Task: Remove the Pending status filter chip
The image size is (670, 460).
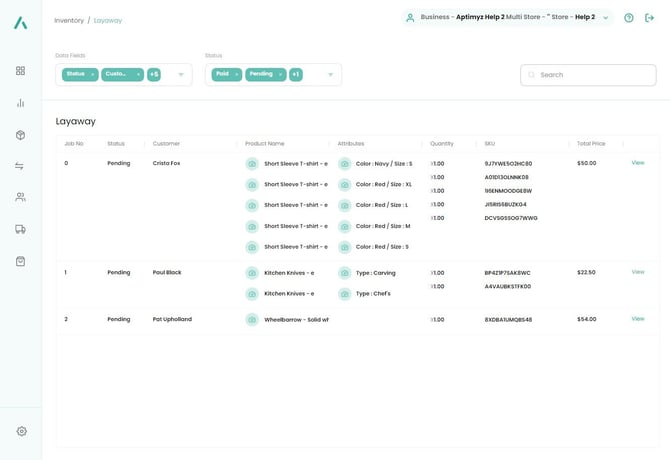Action: [x=281, y=74]
